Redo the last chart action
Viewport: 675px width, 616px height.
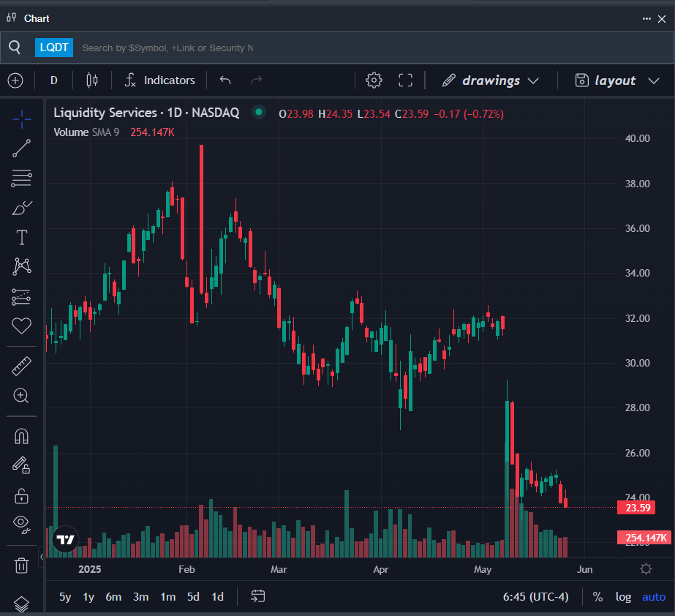pos(257,80)
